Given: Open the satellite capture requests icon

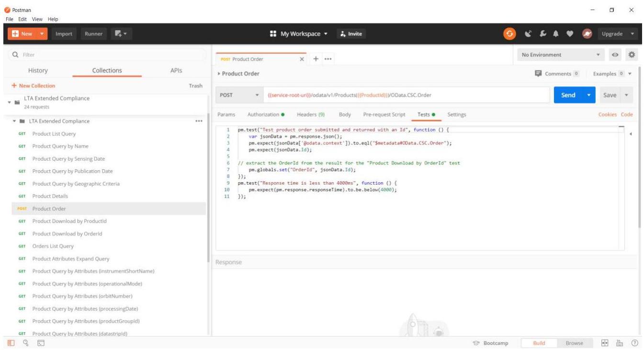Looking at the screenshot, I should [529, 34].
